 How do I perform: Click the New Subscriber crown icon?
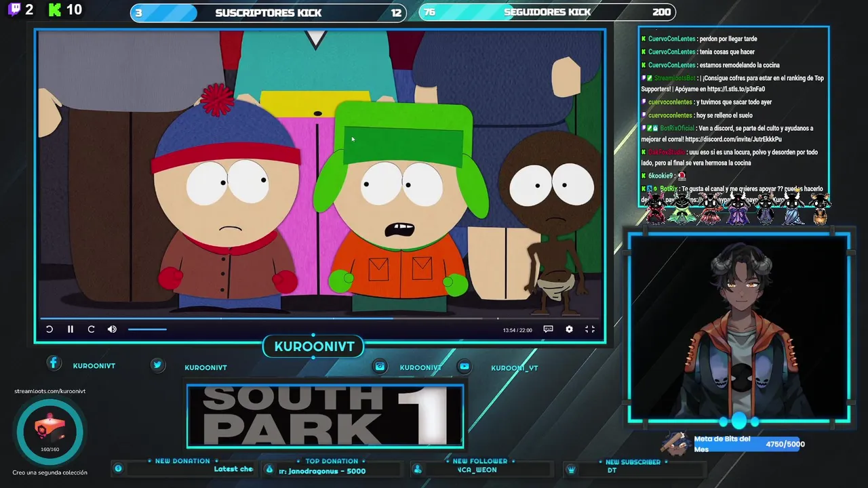[571, 469]
